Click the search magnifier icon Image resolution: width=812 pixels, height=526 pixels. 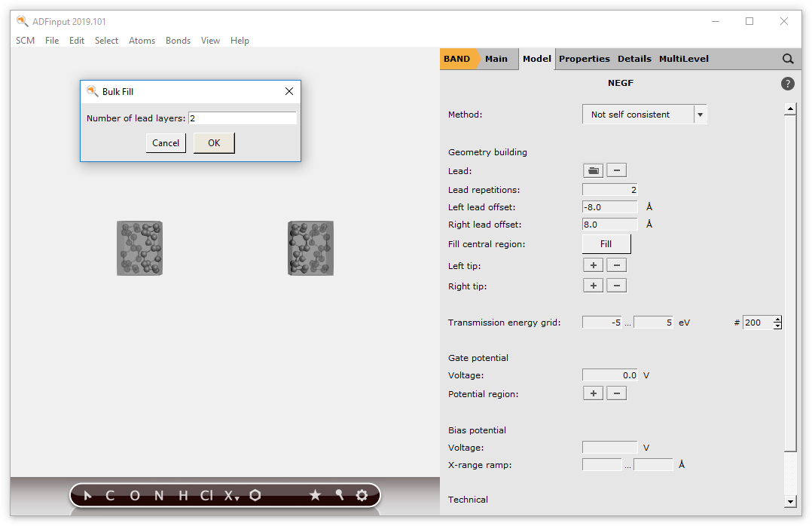click(788, 59)
